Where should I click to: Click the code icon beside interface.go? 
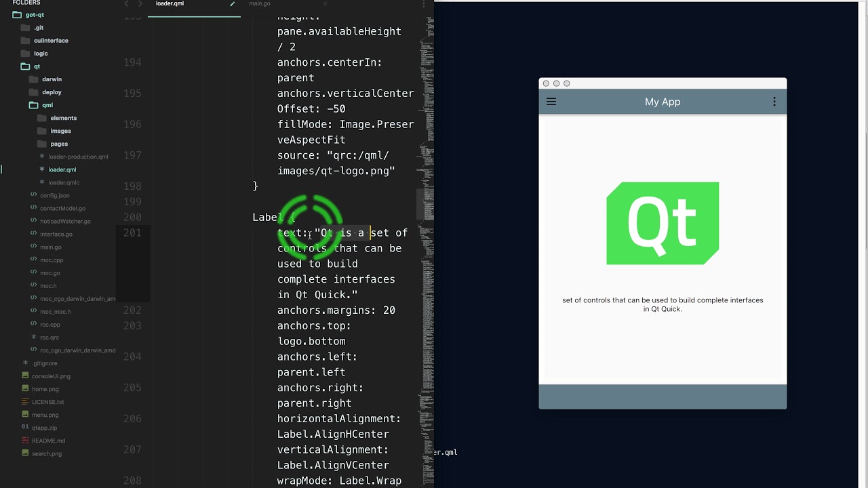point(33,234)
